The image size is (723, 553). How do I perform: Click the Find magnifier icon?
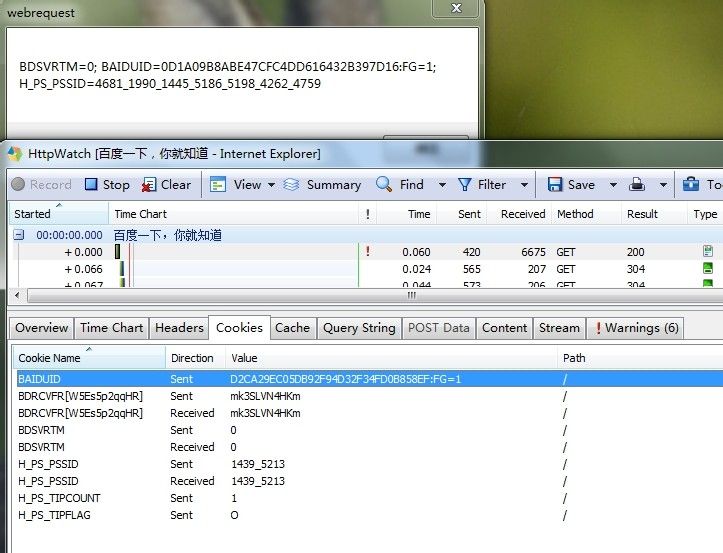(x=384, y=184)
